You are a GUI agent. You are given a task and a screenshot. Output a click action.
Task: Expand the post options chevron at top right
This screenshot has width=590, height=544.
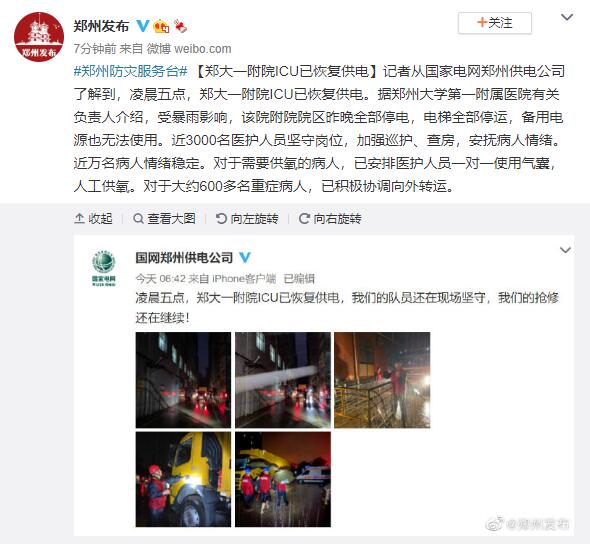567,17
